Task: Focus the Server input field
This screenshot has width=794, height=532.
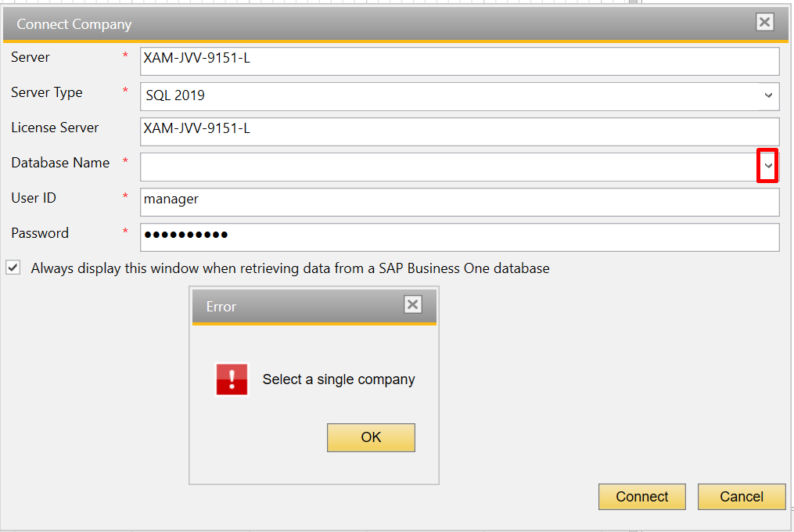Action: click(459, 60)
